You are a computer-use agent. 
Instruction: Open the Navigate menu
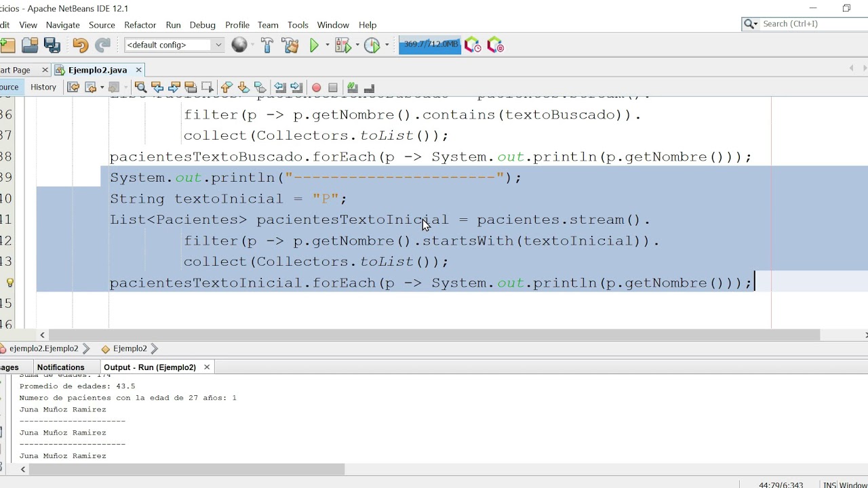tap(62, 24)
